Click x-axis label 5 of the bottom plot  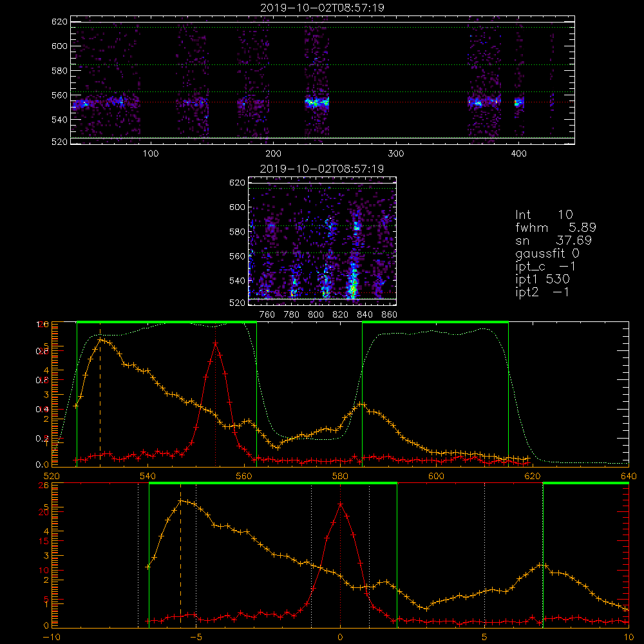tap(485, 638)
